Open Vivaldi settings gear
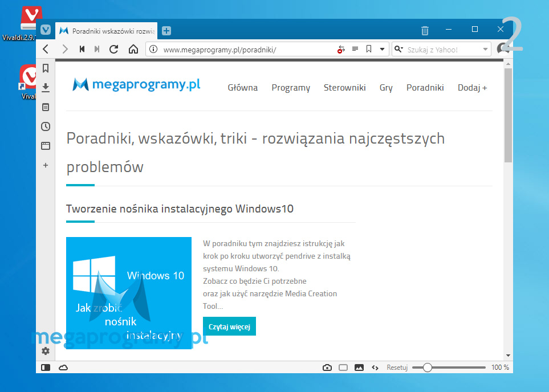 coord(46,351)
